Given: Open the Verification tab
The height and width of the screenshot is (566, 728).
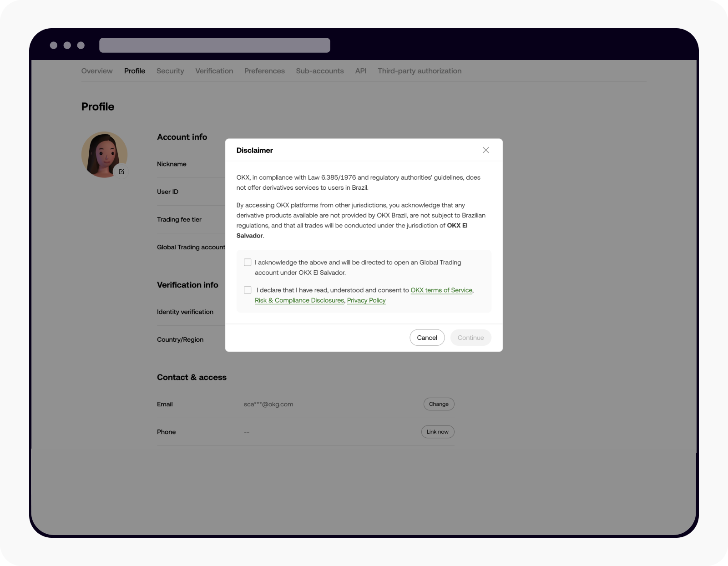Looking at the screenshot, I should [x=214, y=71].
